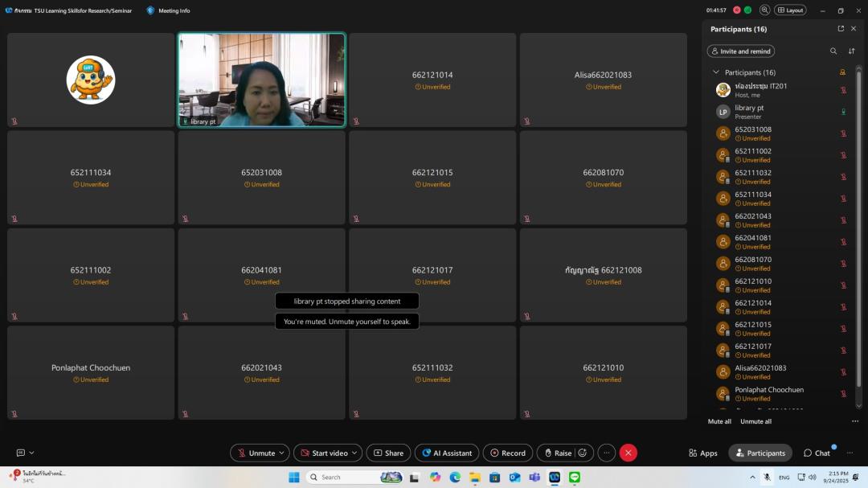Open reactions with the smiley icon
The width and height of the screenshot is (868, 488).
[583, 453]
